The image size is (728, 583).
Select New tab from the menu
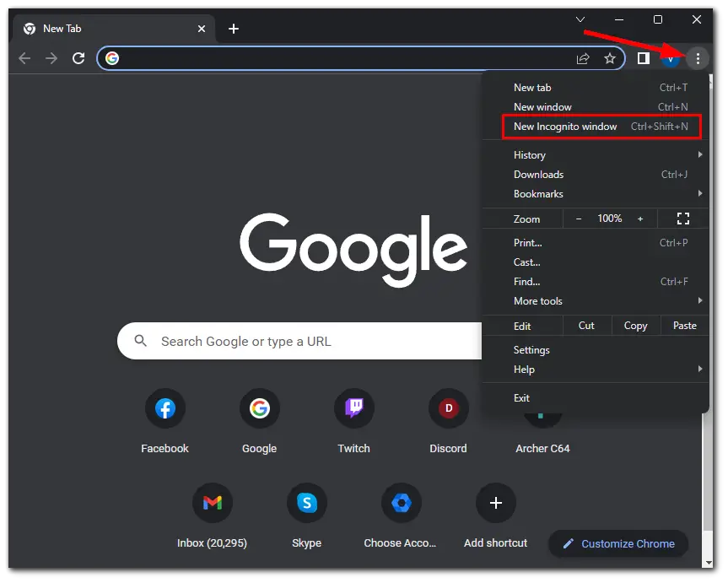[x=596, y=88]
